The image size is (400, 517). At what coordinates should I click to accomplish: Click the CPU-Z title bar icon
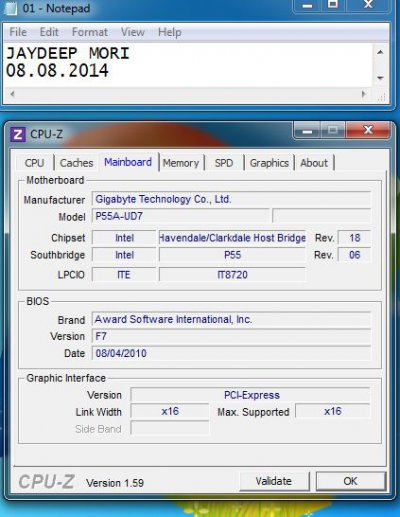point(18,134)
